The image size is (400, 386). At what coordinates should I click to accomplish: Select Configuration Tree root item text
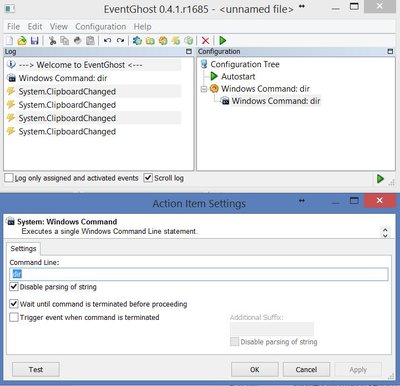point(245,64)
